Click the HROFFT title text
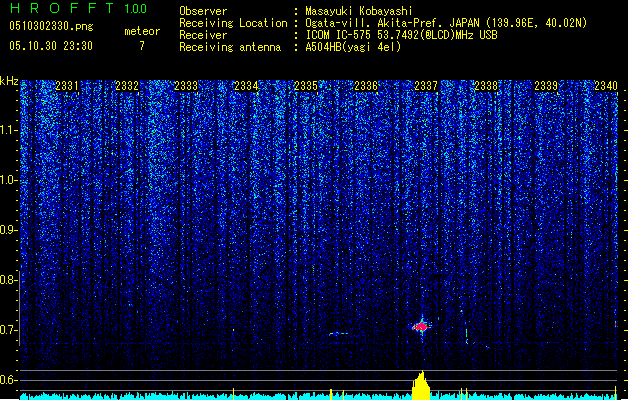Screen dimensions: 629x400 tap(62, 8)
